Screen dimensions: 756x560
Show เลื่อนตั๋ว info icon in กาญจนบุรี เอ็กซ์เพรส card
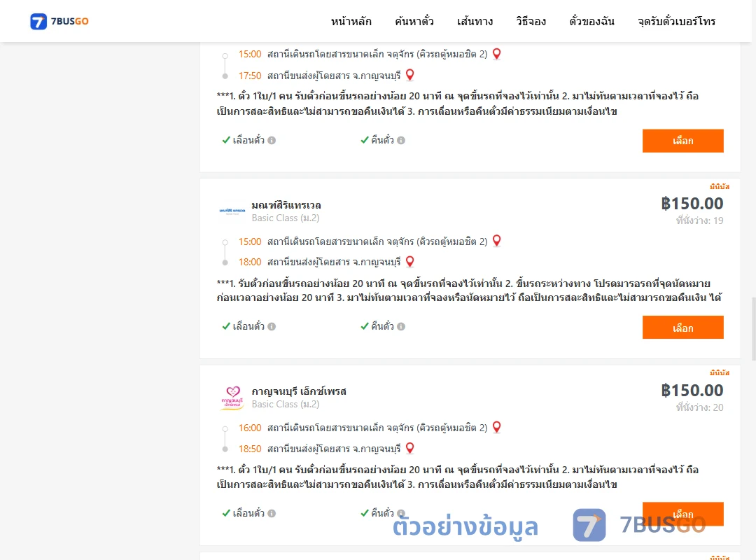click(x=272, y=513)
